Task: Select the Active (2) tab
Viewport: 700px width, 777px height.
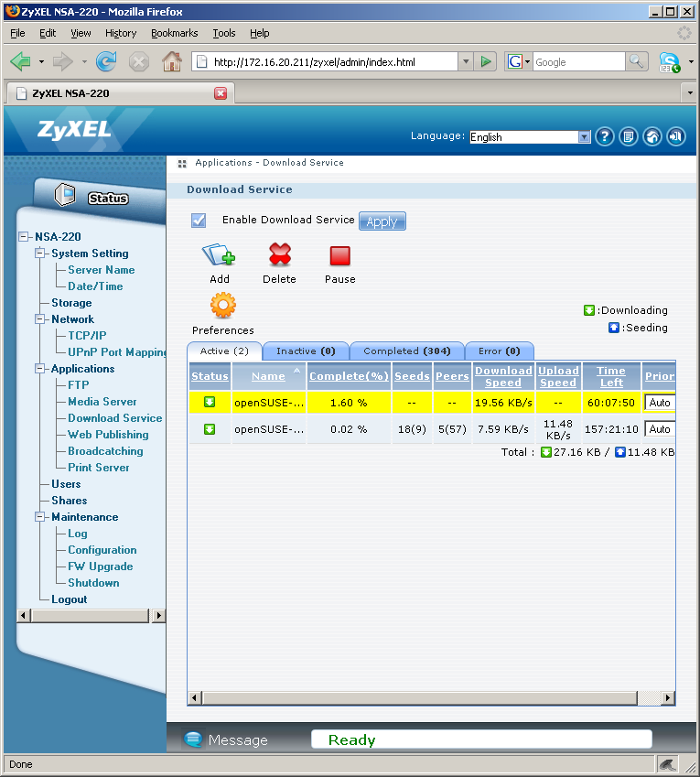Action: point(224,351)
